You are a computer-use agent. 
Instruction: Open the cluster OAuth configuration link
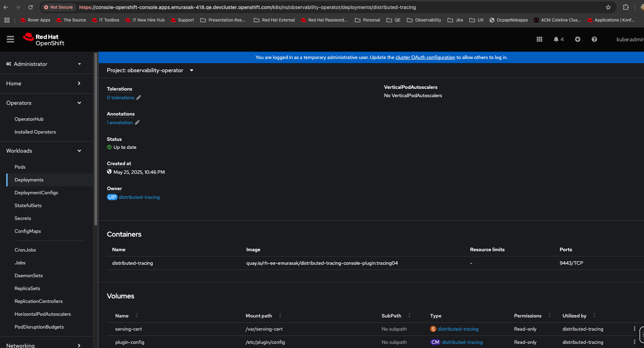tap(425, 58)
